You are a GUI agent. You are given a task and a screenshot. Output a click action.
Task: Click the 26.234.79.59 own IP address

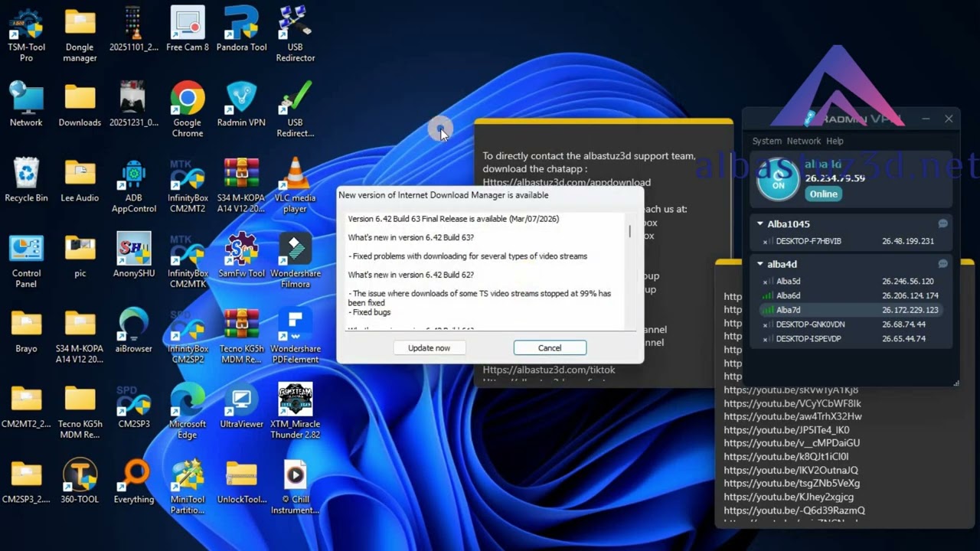click(x=835, y=178)
